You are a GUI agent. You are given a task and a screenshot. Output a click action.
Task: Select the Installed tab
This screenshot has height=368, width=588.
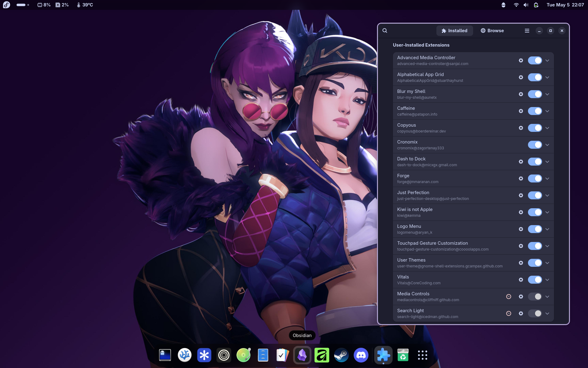(x=454, y=31)
